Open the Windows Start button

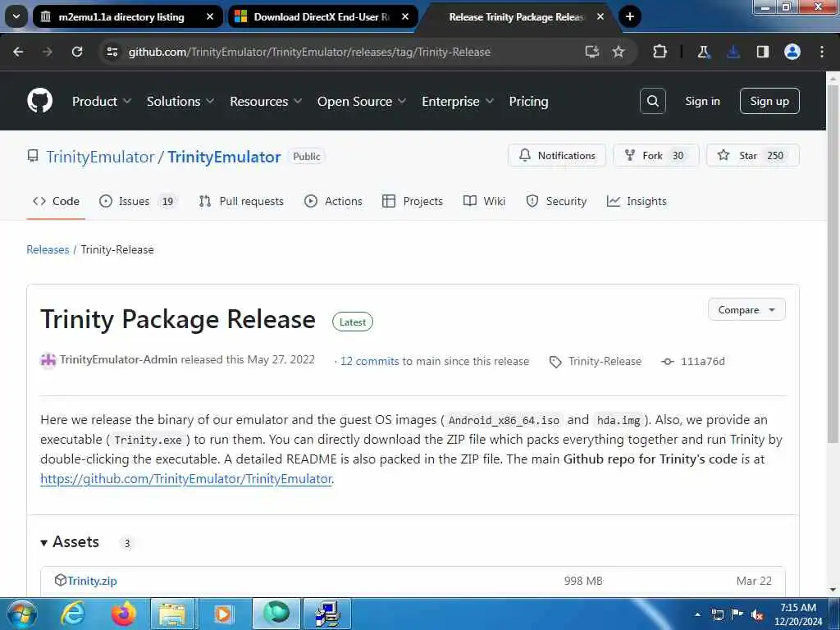[x=22, y=614]
